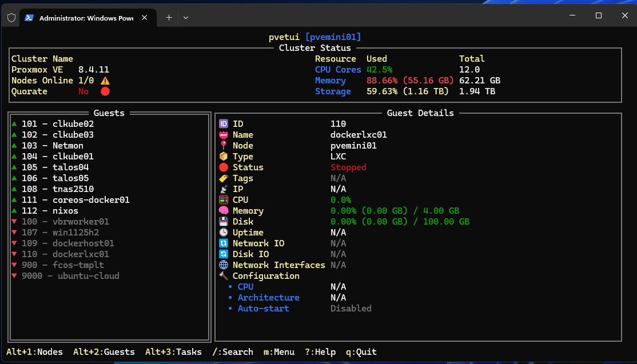637x364 pixels.
Task: Select the Administrator Windows PowerShell tab
Action: pos(86,18)
